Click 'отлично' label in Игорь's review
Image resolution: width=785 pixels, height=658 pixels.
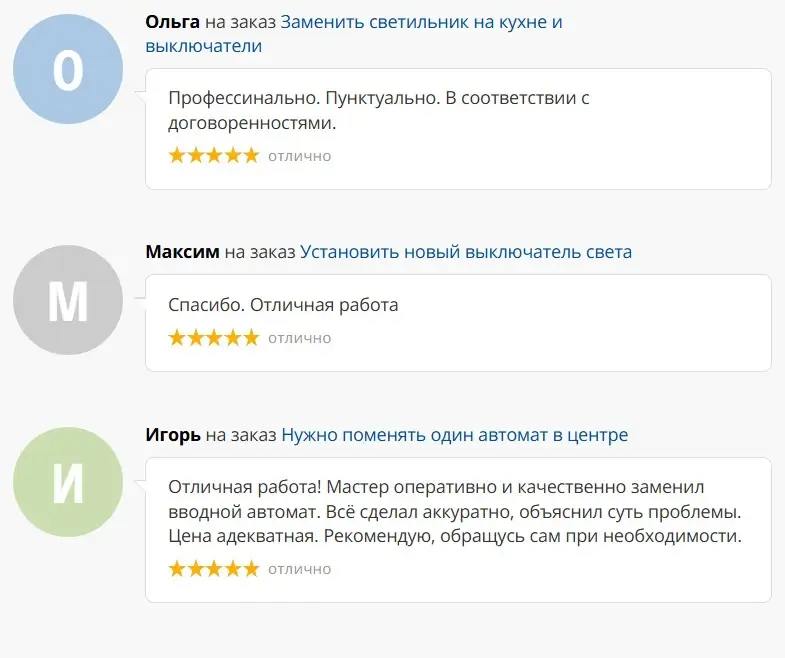click(299, 570)
